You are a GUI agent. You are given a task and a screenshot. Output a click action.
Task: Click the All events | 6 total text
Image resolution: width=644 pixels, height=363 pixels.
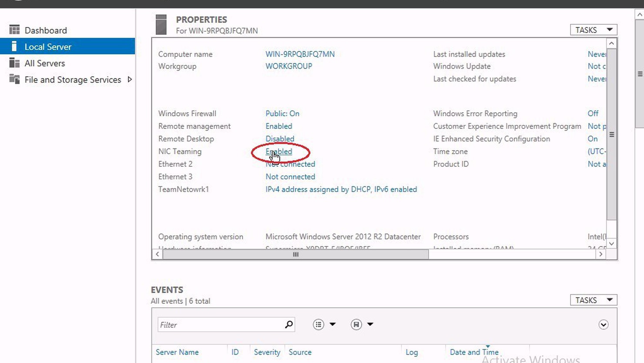(181, 301)
